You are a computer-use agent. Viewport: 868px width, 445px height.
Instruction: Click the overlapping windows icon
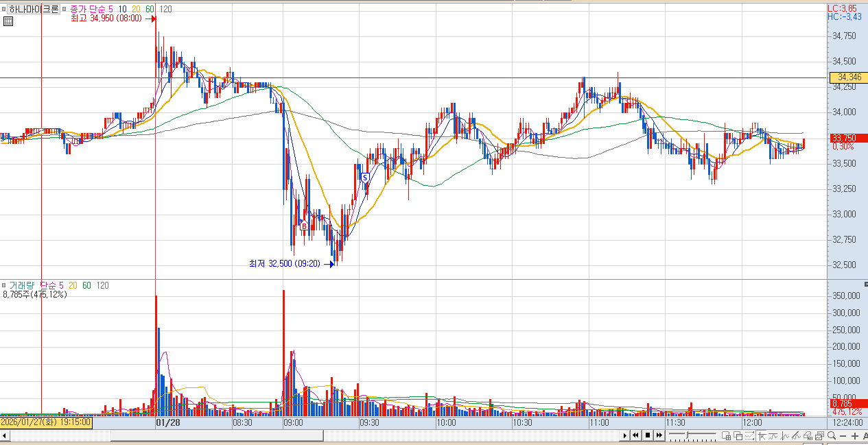tap(738, 435)
